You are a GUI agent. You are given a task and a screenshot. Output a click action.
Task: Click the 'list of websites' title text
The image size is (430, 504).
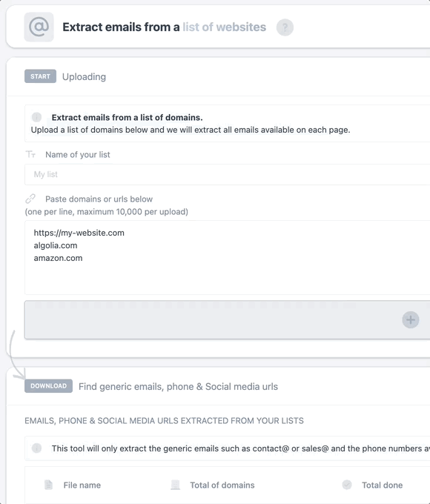[224, 27]
